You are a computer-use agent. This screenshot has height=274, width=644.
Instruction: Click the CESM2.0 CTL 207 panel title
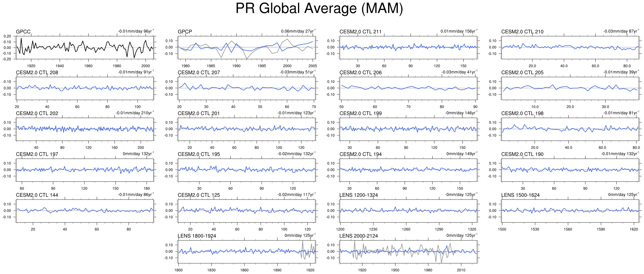pyautogui.click(x=198, y=72)
